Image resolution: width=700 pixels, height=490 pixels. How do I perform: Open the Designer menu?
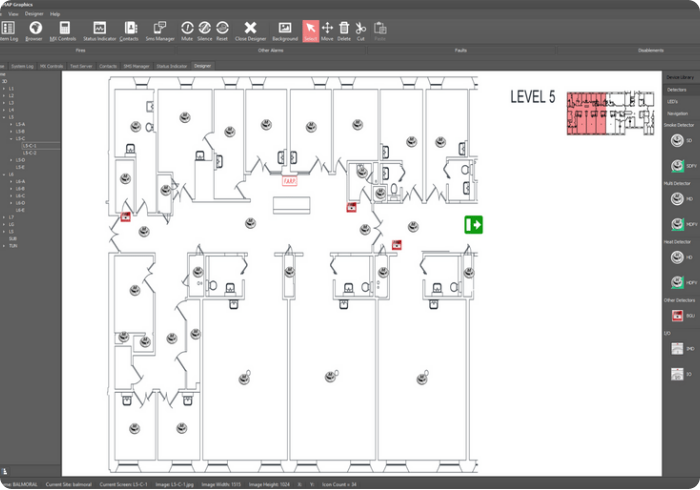pyautogui.click(x=33, y=14)
